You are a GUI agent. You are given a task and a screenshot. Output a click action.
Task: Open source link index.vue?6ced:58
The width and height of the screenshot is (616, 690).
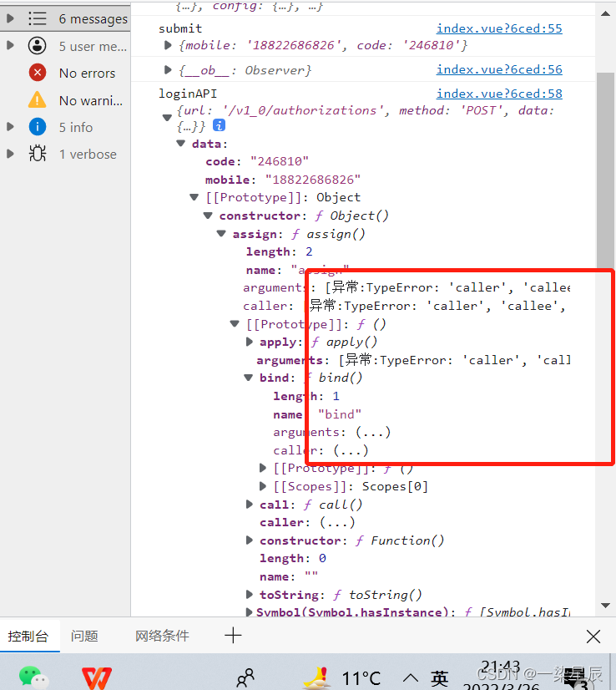(x=499, y=94)
